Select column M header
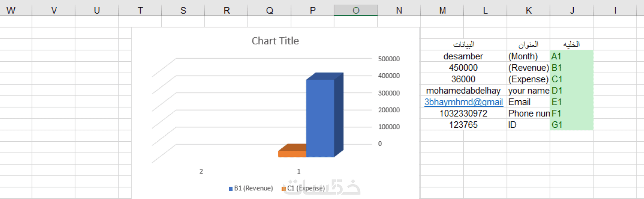 [442, 10]
